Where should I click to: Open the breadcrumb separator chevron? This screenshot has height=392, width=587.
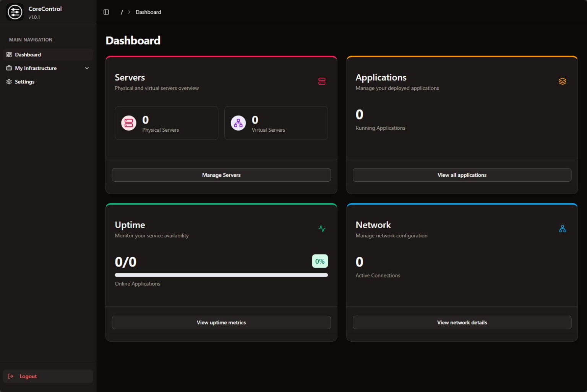[129, 12]
